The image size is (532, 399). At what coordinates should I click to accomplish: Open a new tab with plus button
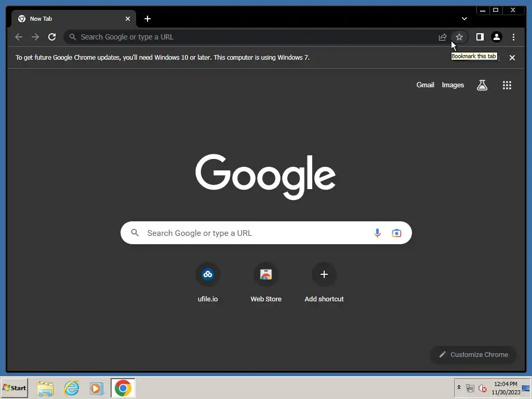[148, 19]
